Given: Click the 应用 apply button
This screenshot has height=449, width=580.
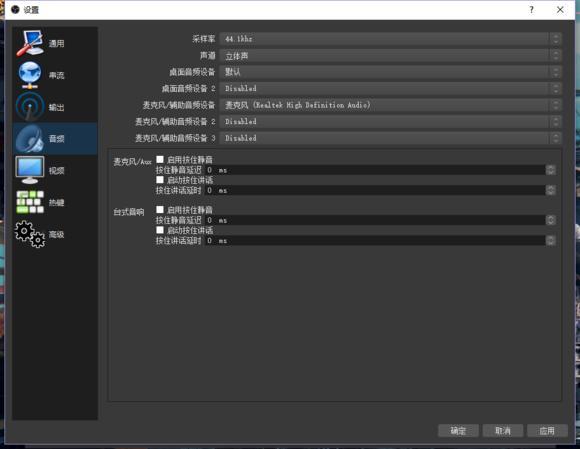Looking at the screenshot, I should point(547,431).
